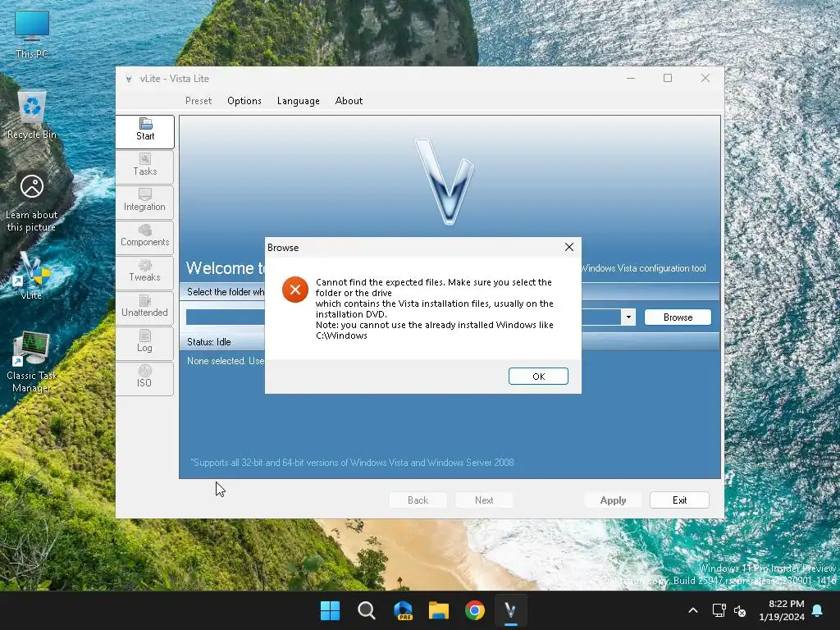Open the notifications bell
Screen dimensions: 840x630
click(818, 610)
